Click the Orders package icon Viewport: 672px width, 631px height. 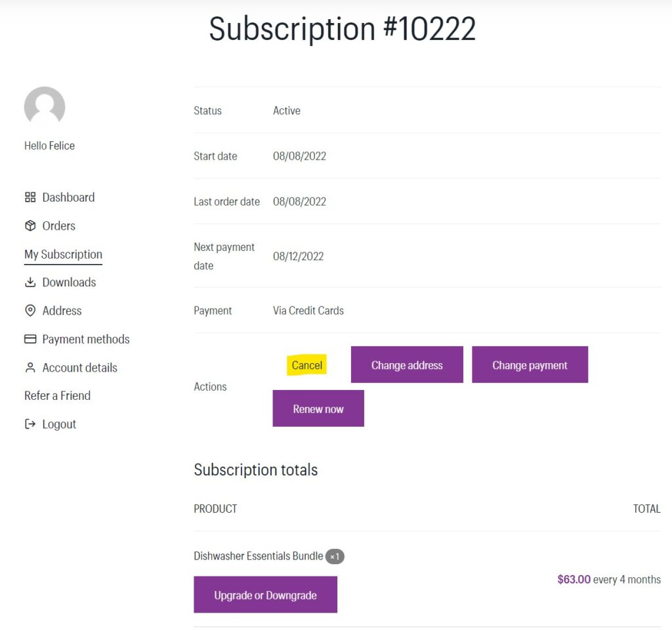pyautogui.click(x=30, y=225)
